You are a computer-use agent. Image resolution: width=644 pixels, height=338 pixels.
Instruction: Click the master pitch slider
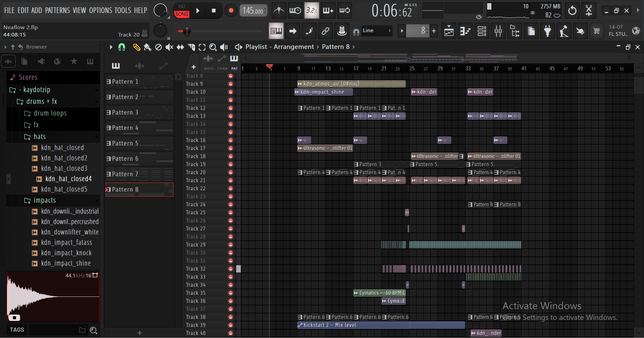click(186, 31)
